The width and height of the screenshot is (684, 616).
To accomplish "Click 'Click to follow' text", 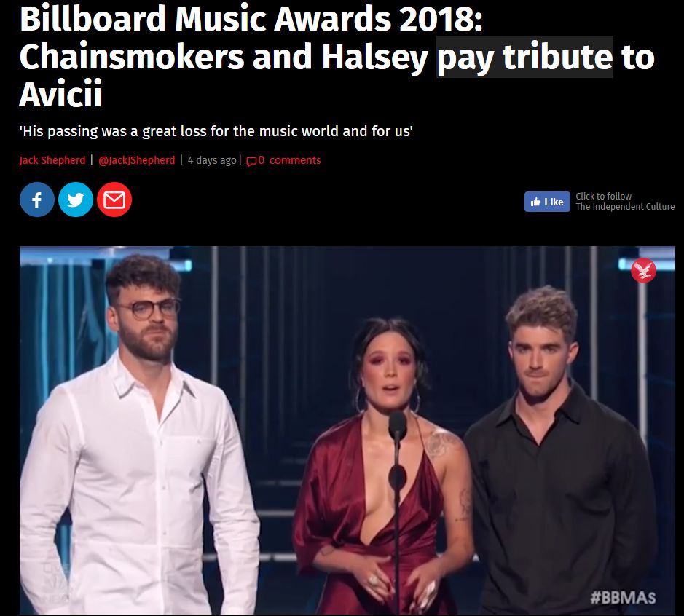I will tap(604, 196).
